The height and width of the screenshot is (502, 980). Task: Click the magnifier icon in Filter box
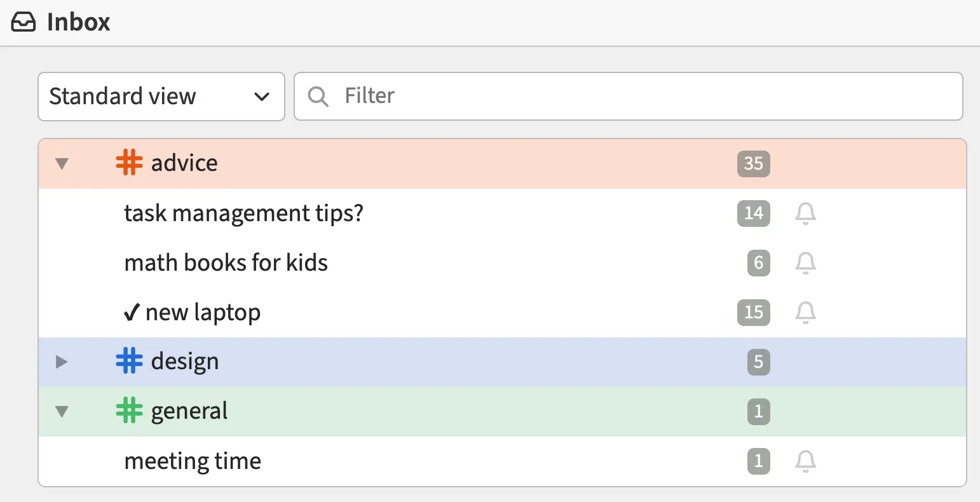(318, 97)
